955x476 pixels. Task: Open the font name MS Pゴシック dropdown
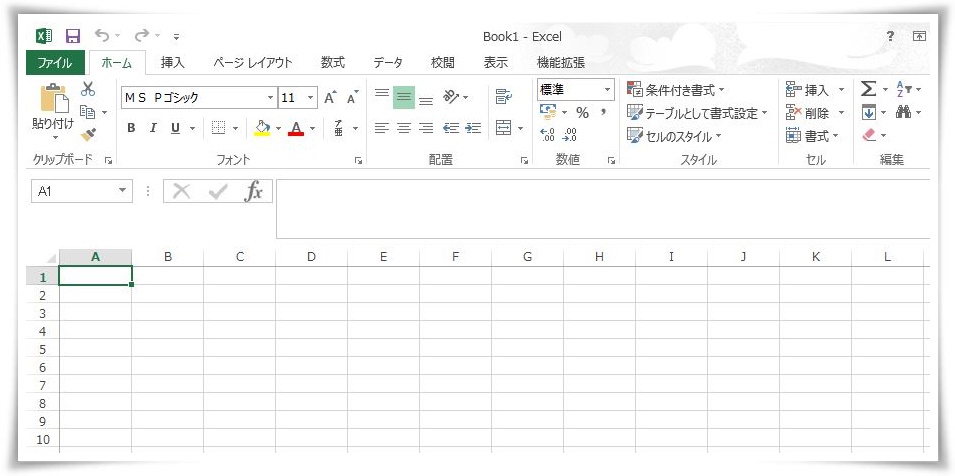(271, 97)
